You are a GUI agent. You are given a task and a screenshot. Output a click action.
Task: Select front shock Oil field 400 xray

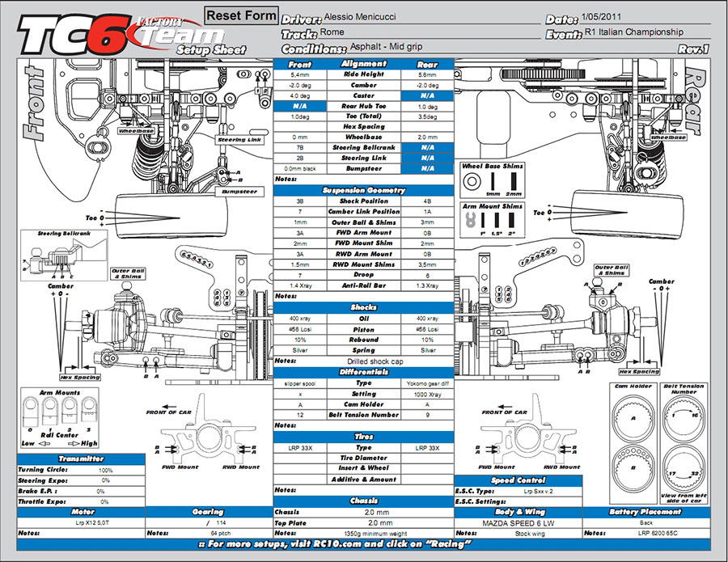click(300, 319)
